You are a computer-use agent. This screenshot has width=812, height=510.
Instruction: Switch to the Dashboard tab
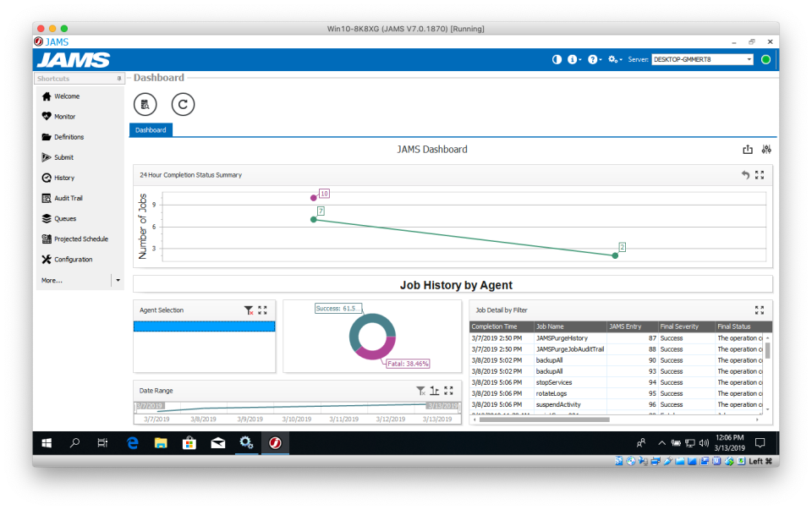[x=151, y=130]
